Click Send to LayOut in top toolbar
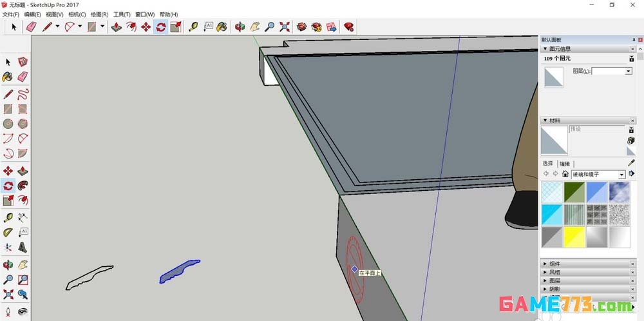The image size is (644, 321). pyautogui.click(x=332, y=27)
